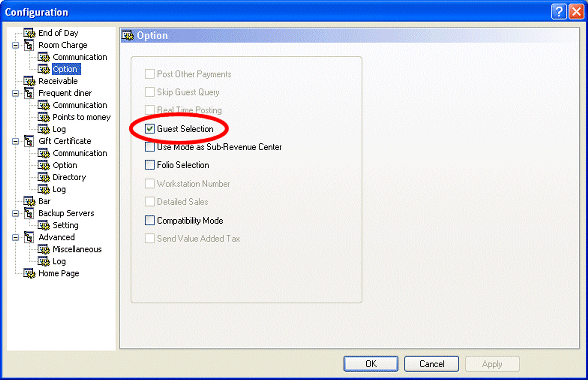
Task: Click the icon beside Room Charge Communication
Action: (x=44, y=57)
